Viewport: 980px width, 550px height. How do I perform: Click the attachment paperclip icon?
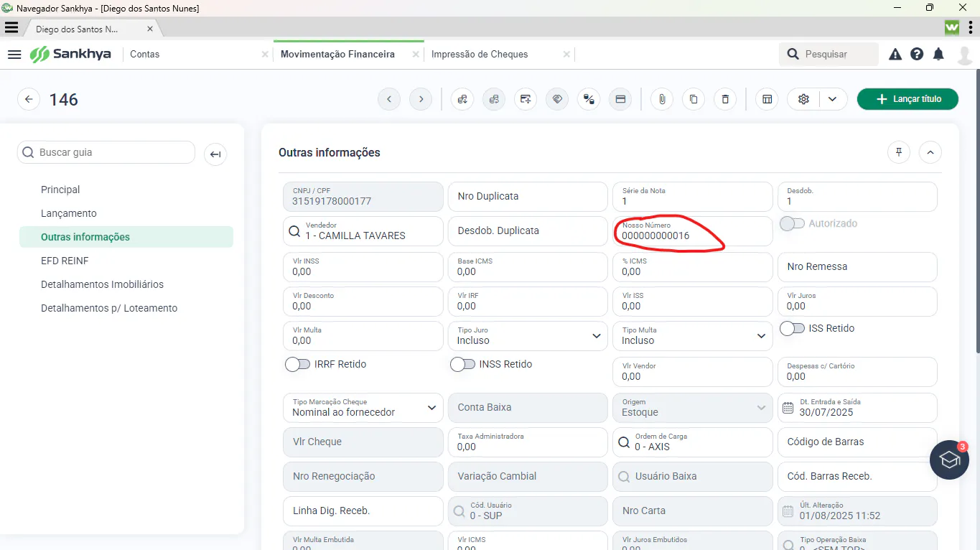[662, 99]
